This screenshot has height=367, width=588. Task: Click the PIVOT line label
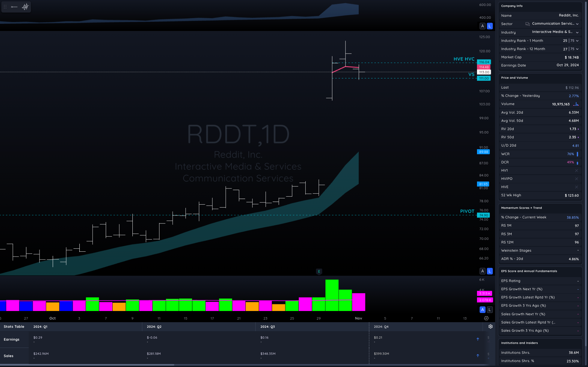click(x=467, y=211)
